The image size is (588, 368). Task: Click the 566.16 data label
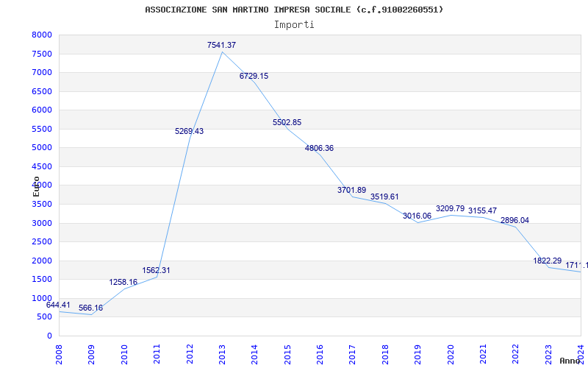90,308
